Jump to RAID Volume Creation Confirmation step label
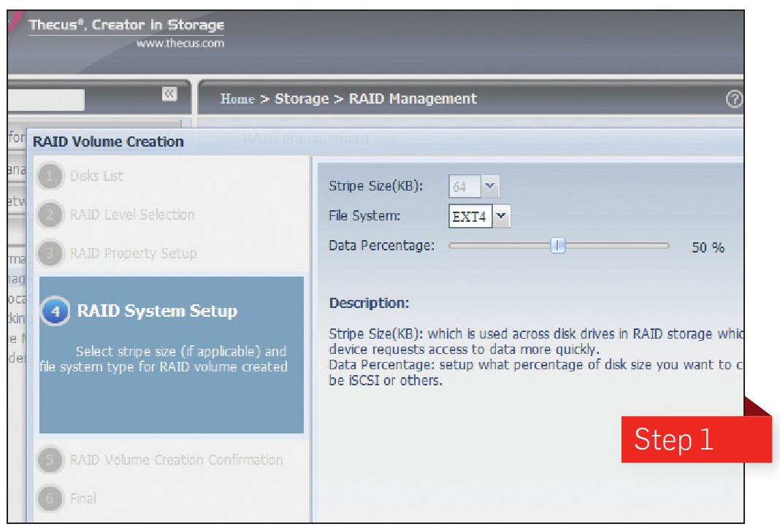The image size is (780, 532). (x=176, y=460)
